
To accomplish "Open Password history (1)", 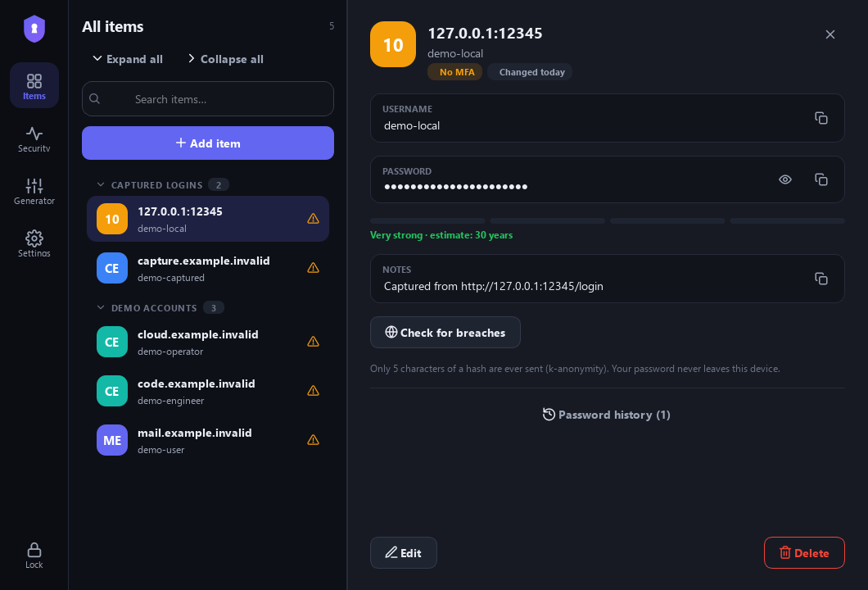I will click(x=607, y=415).
